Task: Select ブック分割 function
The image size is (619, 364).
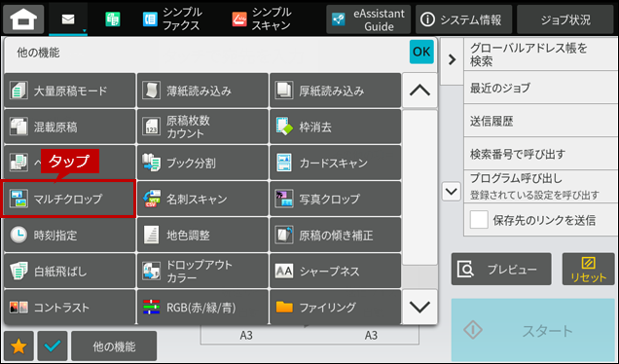Action: tap(202, 163)
